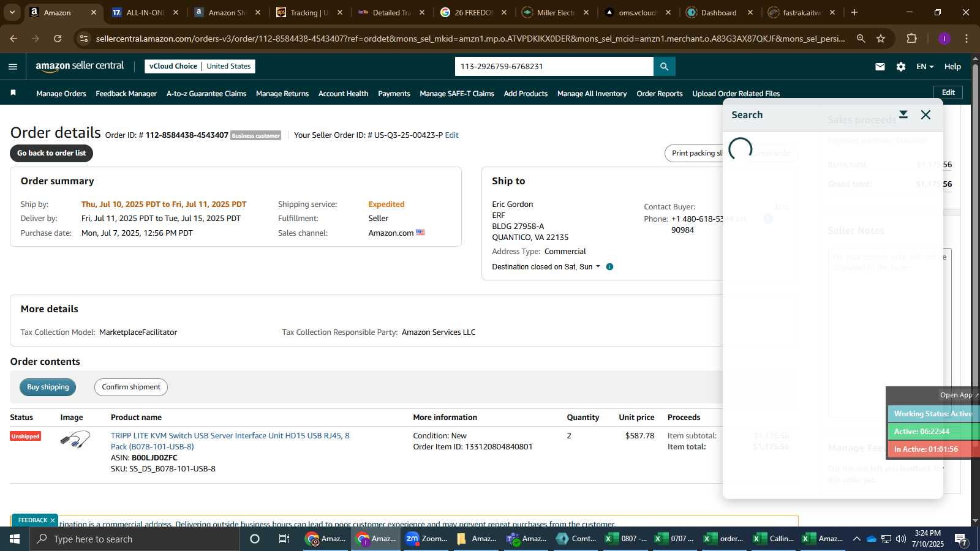Click the magnifier search button
This screenshot has height=551, width=980.
click(x=664, y=66)
